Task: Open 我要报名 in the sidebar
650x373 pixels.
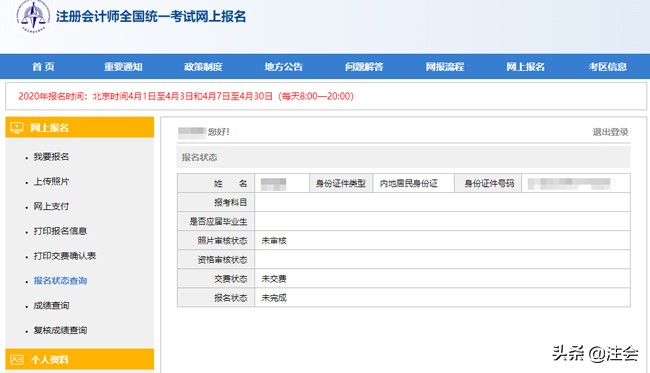Action: tap(51, 157)
